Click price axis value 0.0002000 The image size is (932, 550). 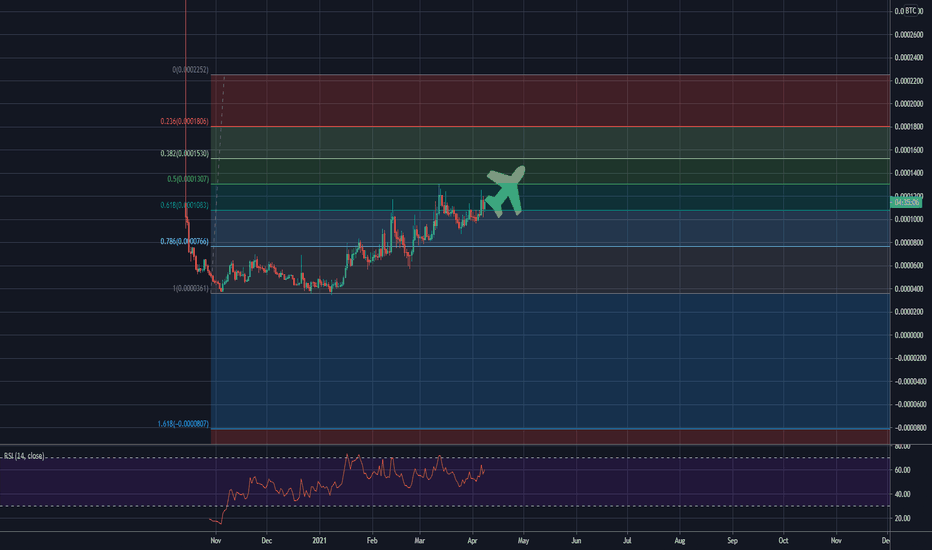909,104
